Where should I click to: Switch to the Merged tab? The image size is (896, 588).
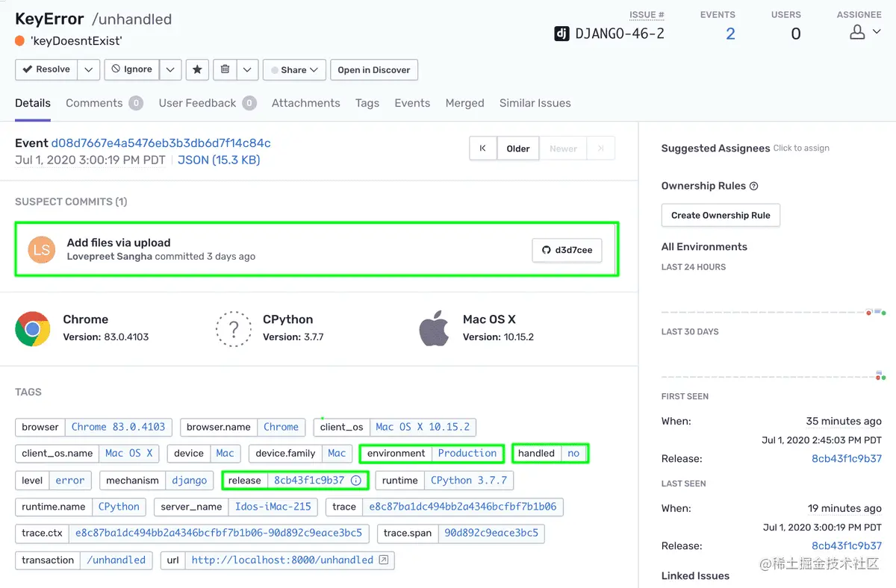pos(464,103)
